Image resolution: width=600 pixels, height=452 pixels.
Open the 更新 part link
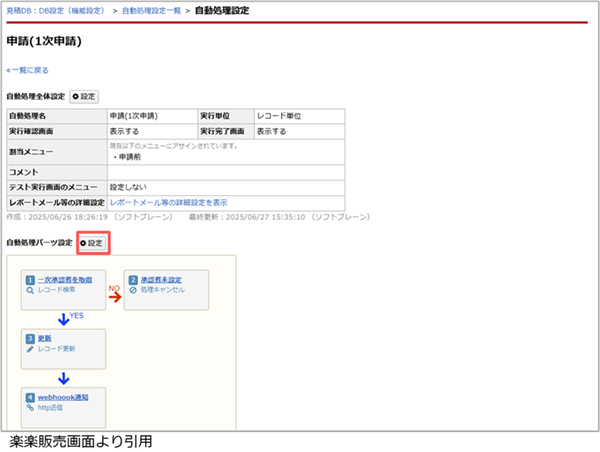pyautogui.click(x=45, y=338)
